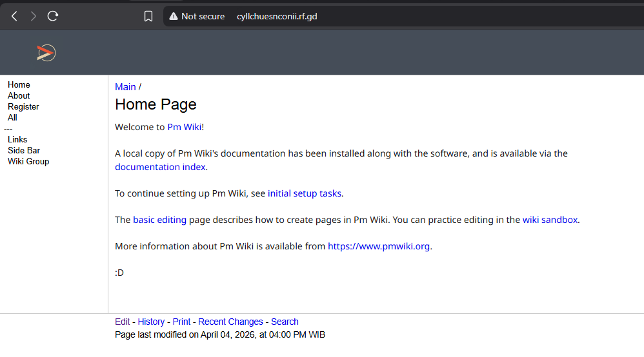Open Register in the sidebar
644x357 pixels.
point(23,107)
